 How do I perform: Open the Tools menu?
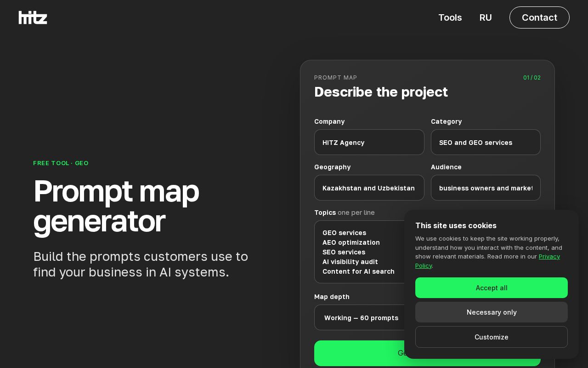click(450, 17)
